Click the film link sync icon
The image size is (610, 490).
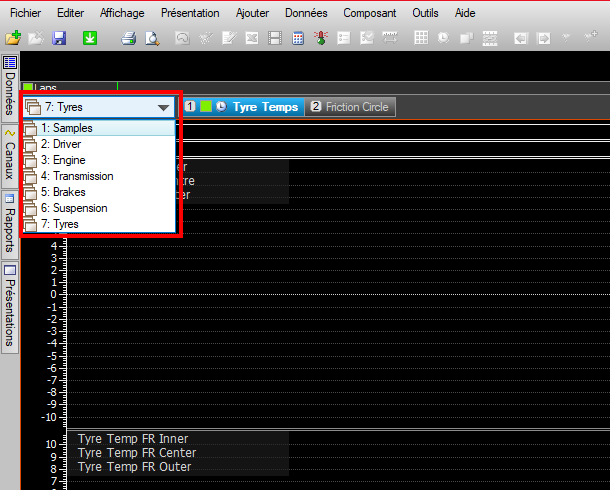pyautogui.click(x=490, y=38)
